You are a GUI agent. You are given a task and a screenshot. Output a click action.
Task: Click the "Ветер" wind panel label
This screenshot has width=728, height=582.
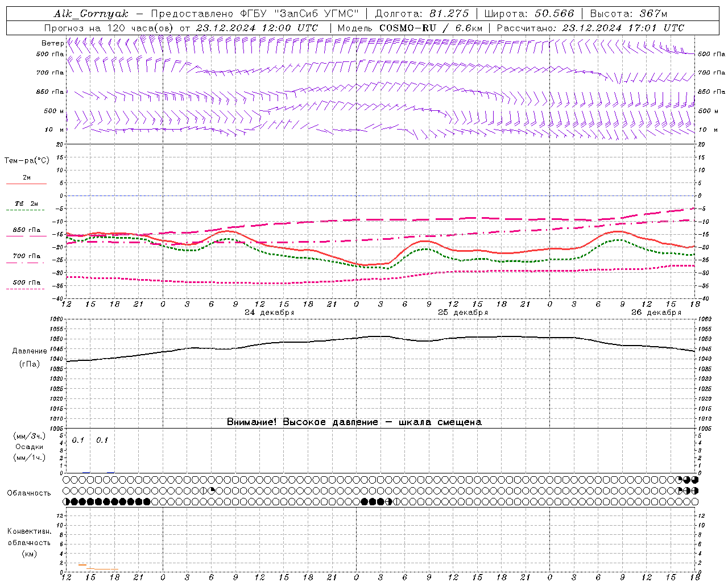52,43
